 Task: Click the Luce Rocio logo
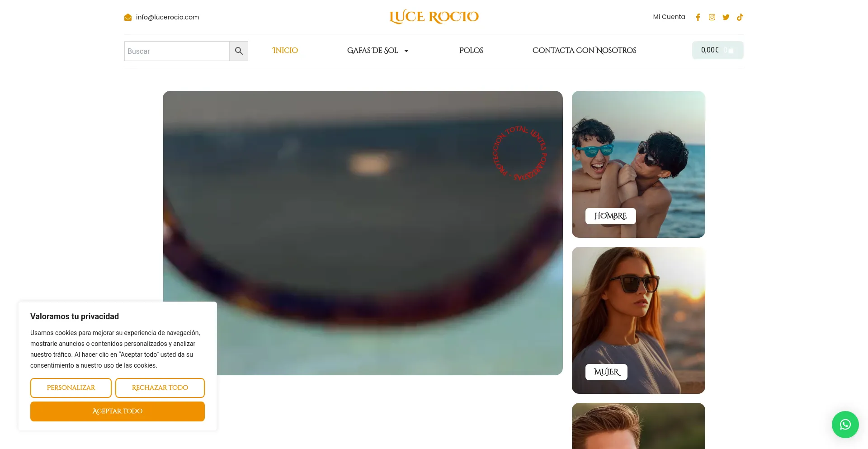coord(434,17)
